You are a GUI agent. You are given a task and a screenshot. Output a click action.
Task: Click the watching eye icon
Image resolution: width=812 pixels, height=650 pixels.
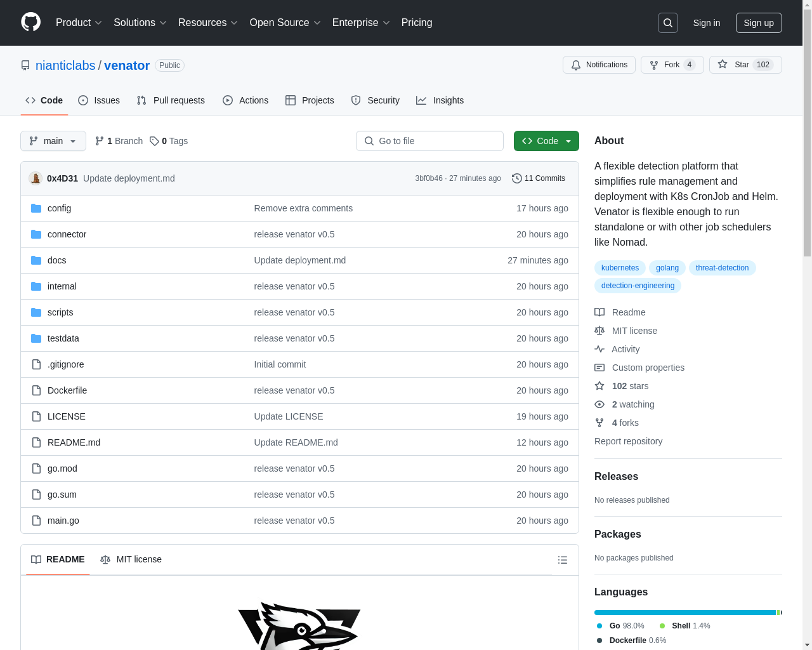click(599, 404)
